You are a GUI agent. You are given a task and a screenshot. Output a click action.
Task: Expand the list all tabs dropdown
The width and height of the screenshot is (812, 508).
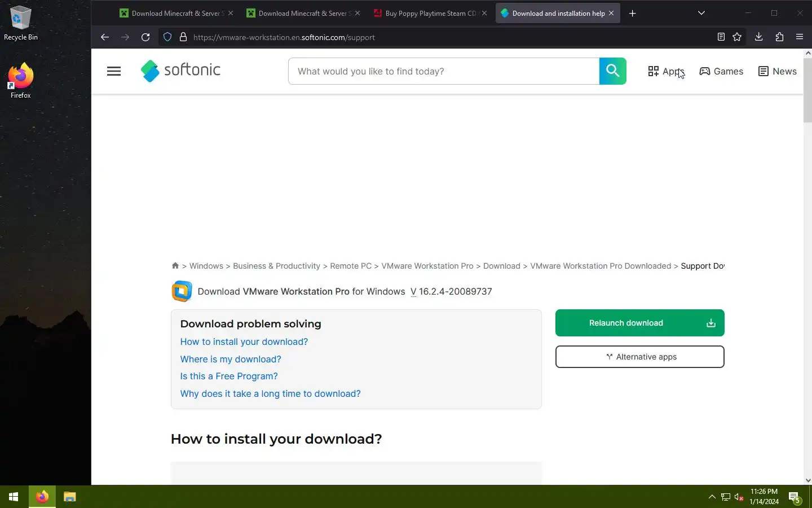point(701,13)
